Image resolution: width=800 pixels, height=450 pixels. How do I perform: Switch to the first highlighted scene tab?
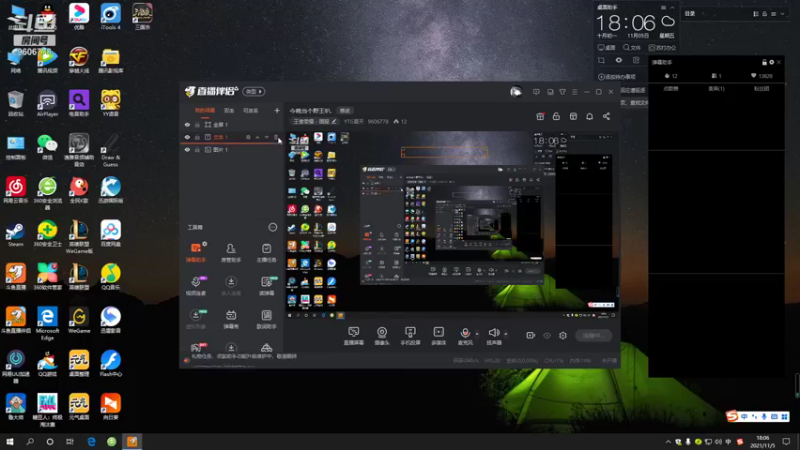click(205, 111)
